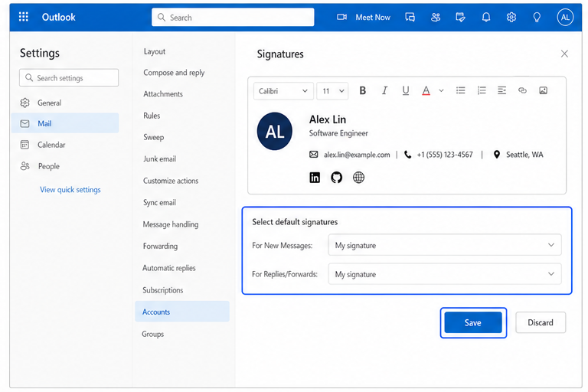Screen dimensions: 588x392
Task: Click the Software Engineer title text
Action: pos(338,133)
